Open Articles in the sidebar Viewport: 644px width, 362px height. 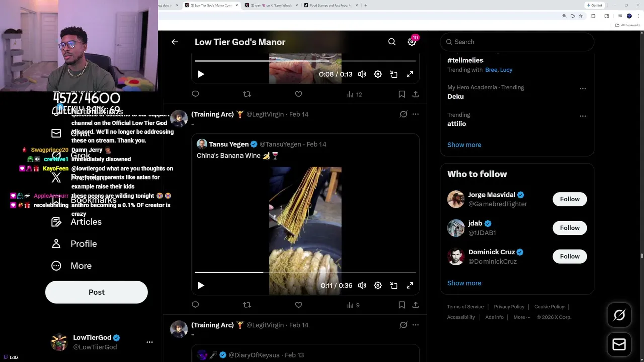point(76,222)
